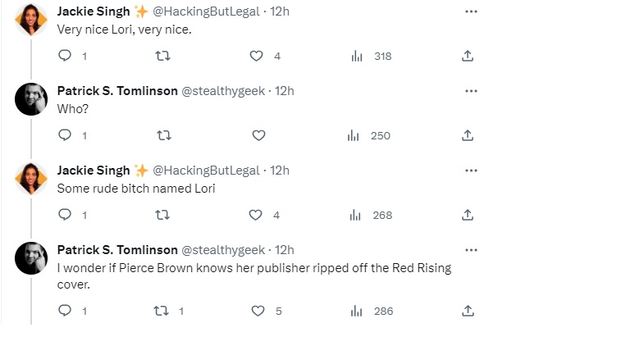This screenshot has height=364, width=626.
Task: Share Jackie's "Very nice Lori" tweet
Action: [467, 57]
